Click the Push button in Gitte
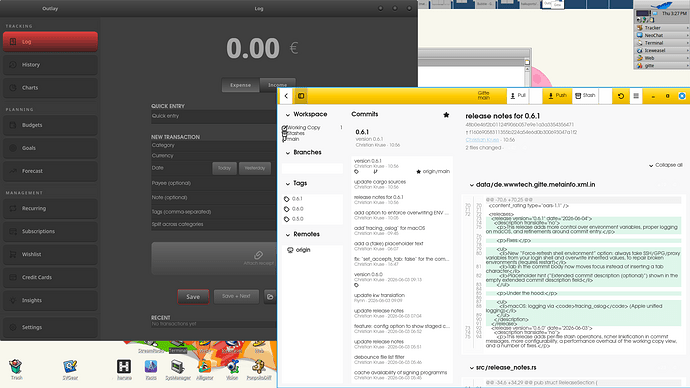The image size is (690, 388). (x=557, y=95)
